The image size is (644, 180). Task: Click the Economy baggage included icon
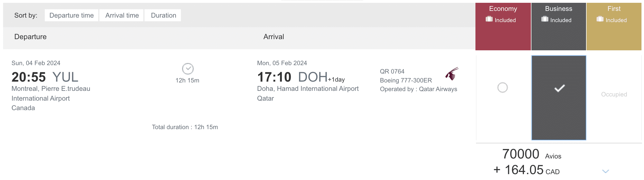click(x=489, y=19)
